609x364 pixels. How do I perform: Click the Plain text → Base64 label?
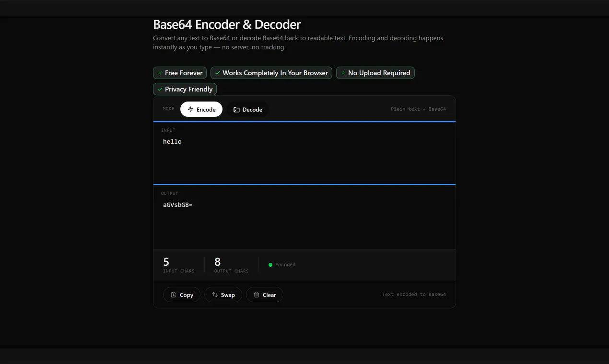pyautogui.click(x=418, y=109)
